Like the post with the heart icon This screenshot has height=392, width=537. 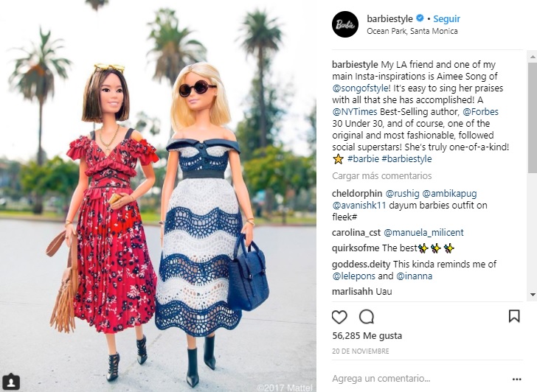coord(339,317)
